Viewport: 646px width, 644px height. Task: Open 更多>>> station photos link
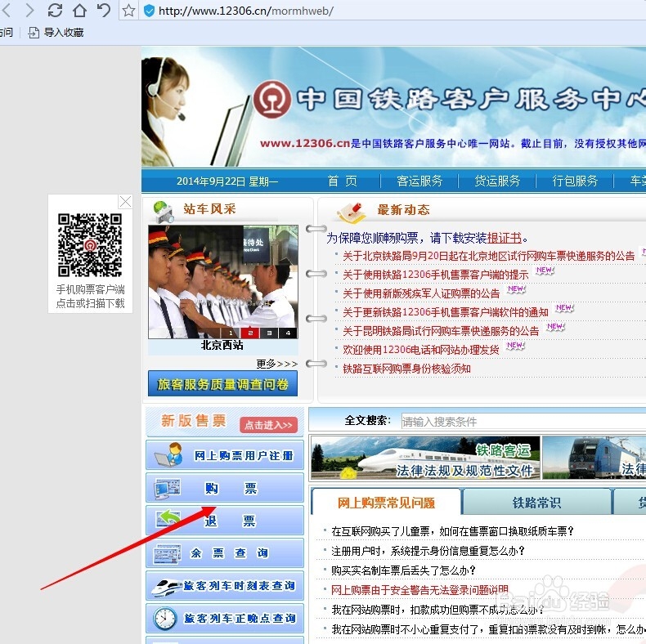(276, 364)
